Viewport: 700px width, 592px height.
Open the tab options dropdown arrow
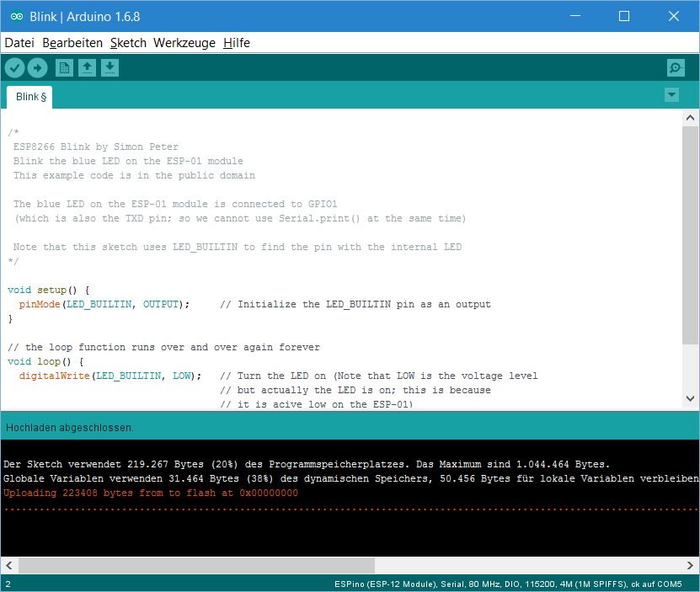point(671,95)
